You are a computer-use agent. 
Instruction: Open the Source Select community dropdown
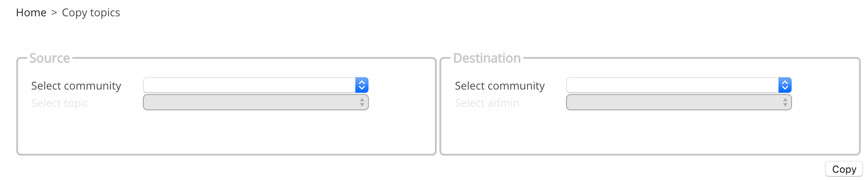[256, 85]
